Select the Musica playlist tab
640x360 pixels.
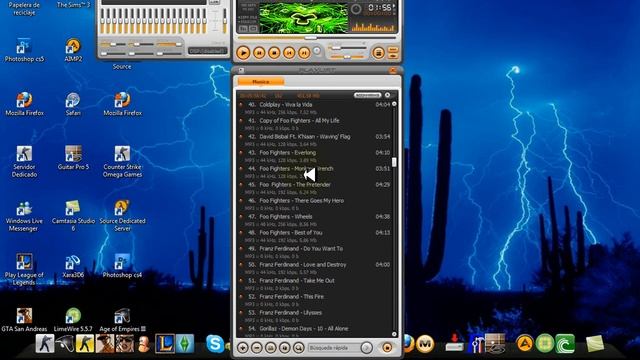[x=261, y=82]
